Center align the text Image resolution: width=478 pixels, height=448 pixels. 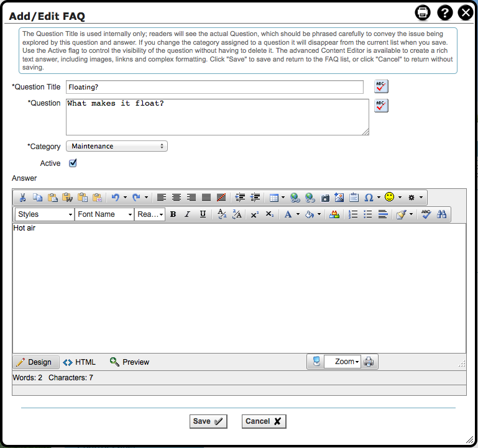pyautogui.click(x=176, y=198)
